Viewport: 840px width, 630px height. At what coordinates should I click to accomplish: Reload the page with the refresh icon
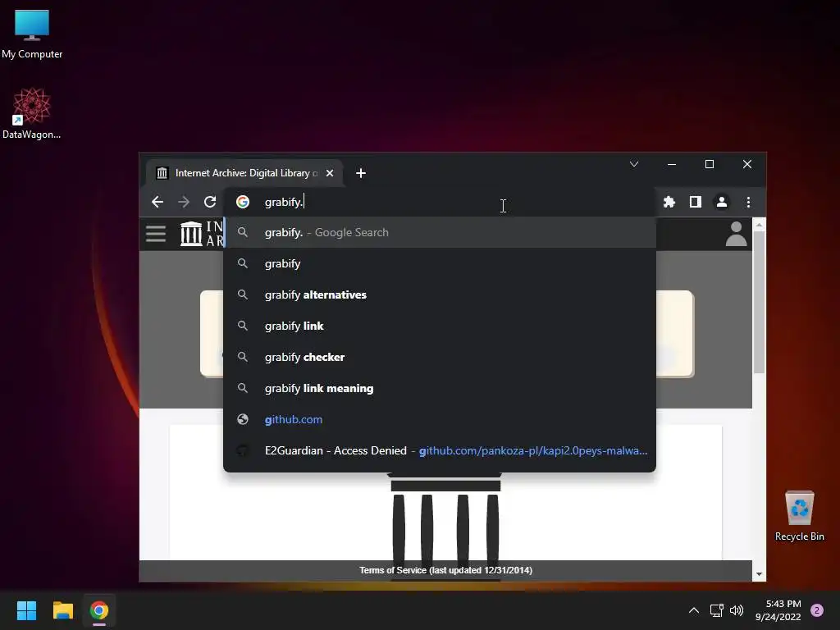coord(210,202)
